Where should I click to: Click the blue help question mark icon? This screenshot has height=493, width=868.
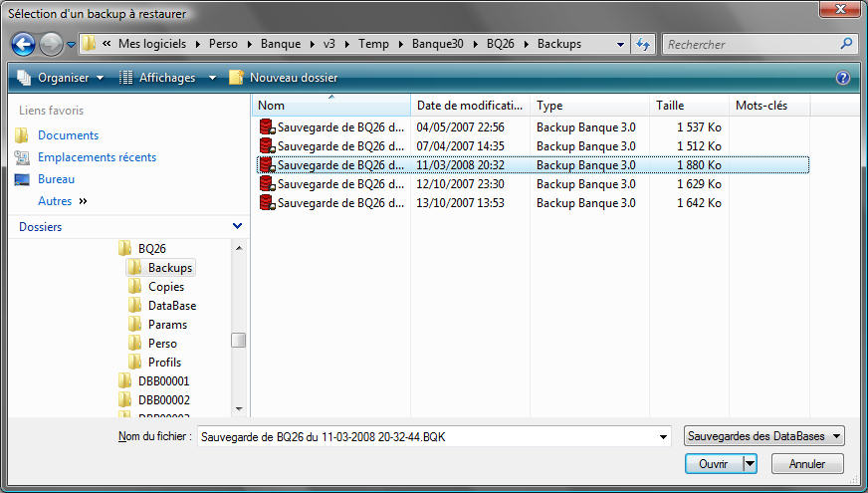[843, 78]
